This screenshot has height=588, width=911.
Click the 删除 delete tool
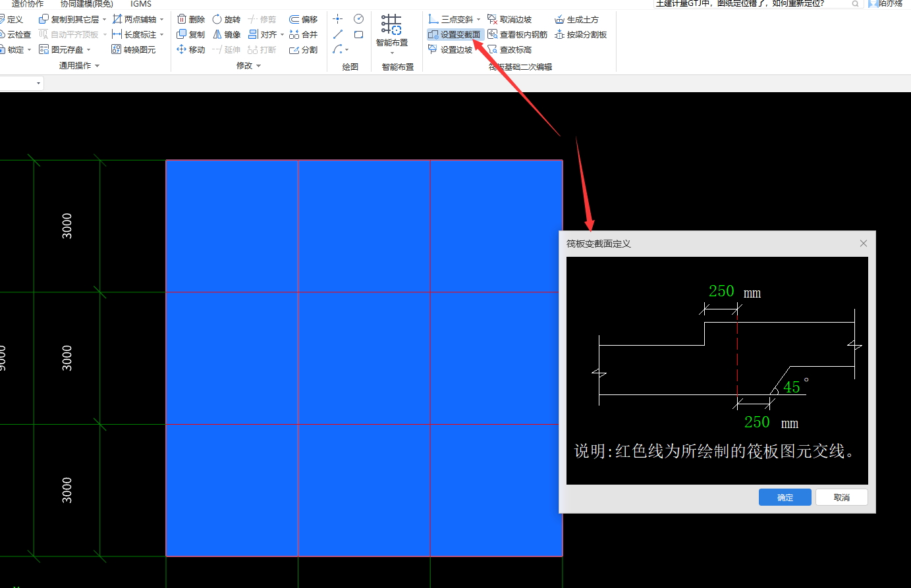tap(191, 20)
